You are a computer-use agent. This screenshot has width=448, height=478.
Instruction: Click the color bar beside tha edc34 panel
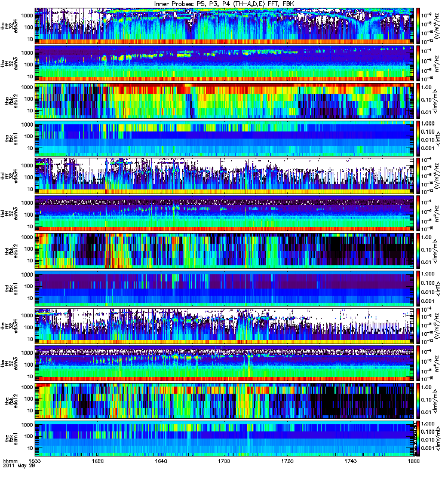pos(418,26)
